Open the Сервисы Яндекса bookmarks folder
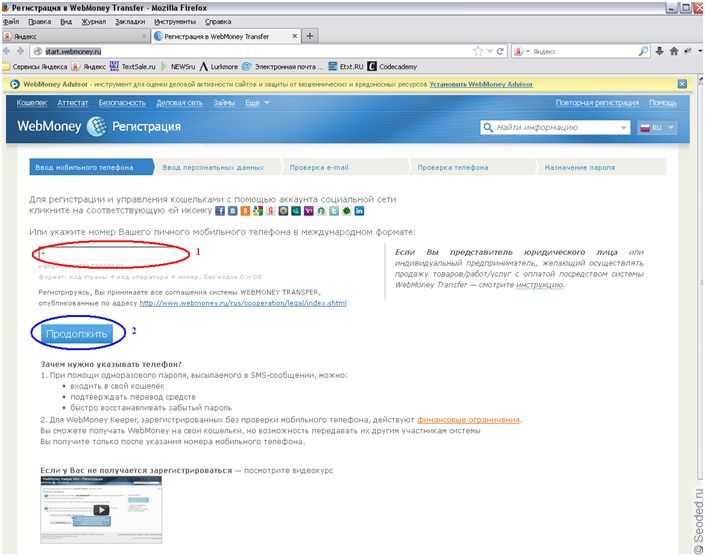Screen dimensions: 705x556 35,67
